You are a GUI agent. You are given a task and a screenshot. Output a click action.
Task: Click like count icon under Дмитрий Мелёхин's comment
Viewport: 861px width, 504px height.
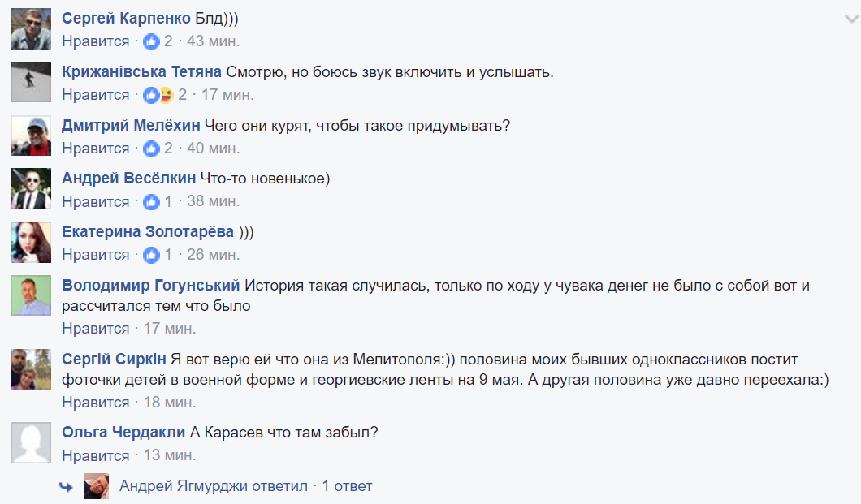click(151, 149)
